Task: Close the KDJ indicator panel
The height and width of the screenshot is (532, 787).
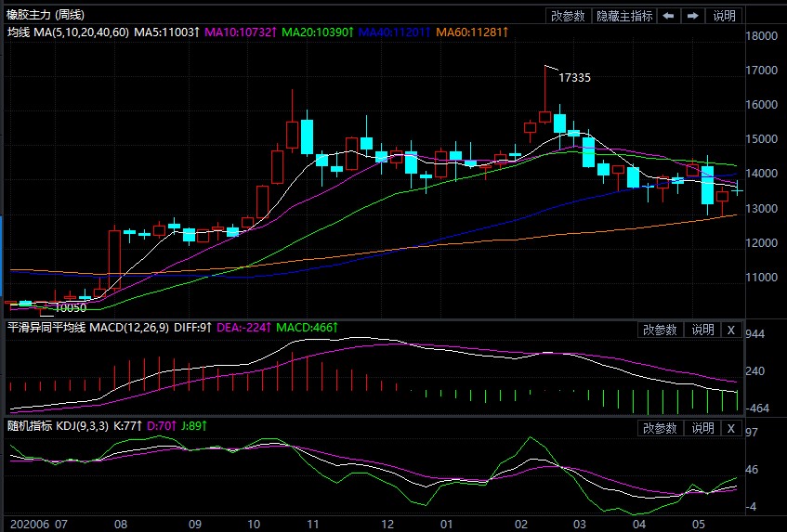Action: [730, 428]
